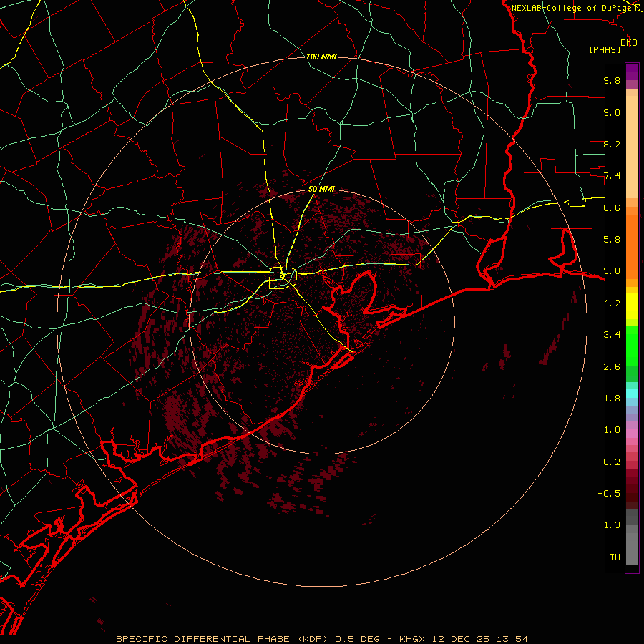
Task: Click the -1.3 scale label
Action: tap(609, 525)
